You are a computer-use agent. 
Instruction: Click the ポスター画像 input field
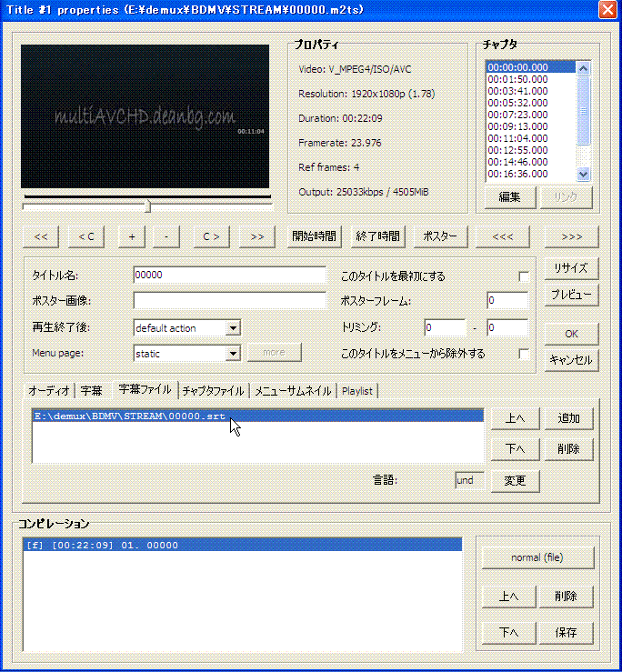230,300
